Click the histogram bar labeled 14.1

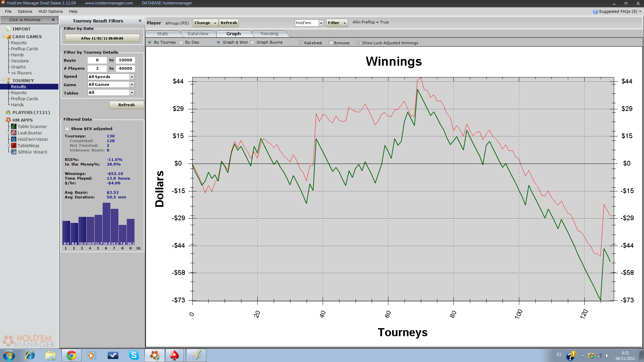pos(114,227)
